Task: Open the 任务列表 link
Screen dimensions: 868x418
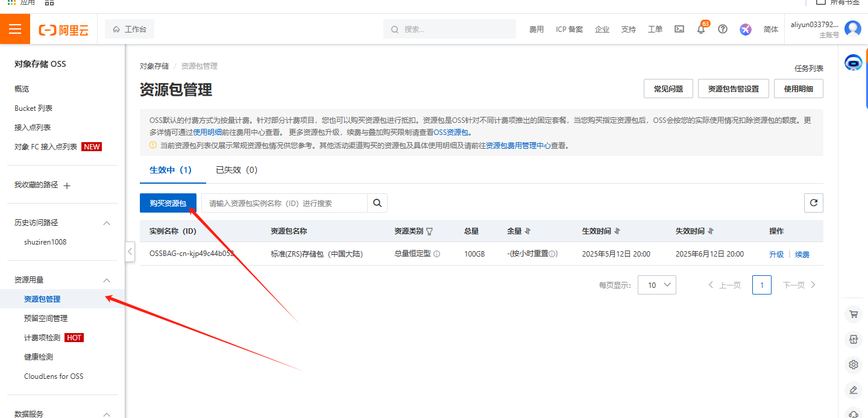Action: tap(809, 68)
